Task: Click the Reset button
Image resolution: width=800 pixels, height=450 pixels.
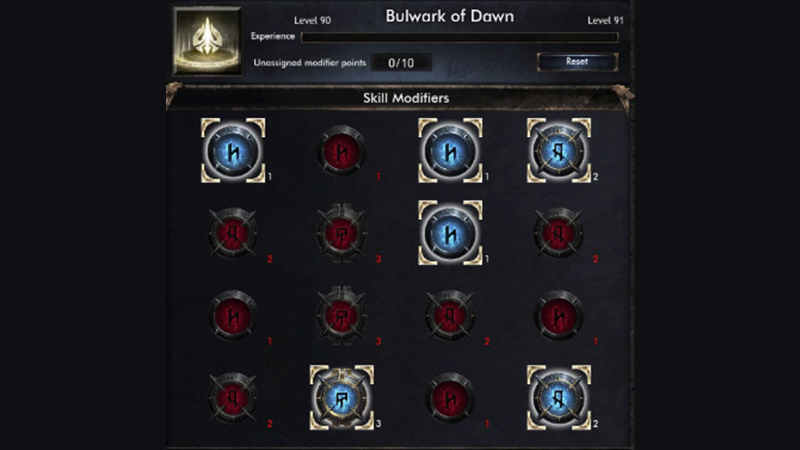Action: tap(577, 62)
